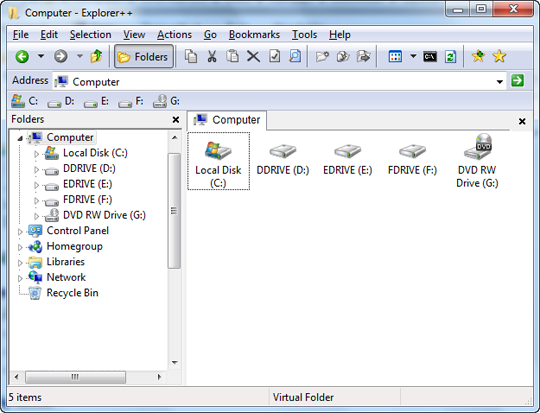Click the Paste clipboard icon
The height and width of the screenshot is (413, 540).
[232, 56]
